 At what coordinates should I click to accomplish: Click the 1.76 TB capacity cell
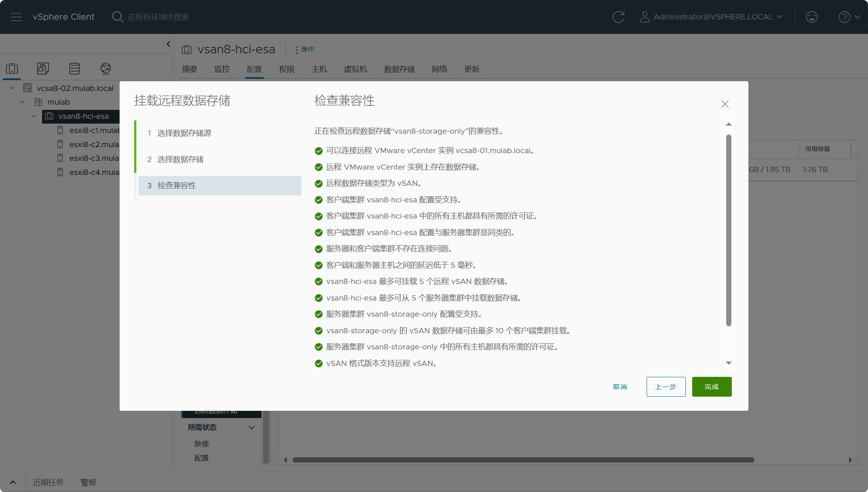815,170
